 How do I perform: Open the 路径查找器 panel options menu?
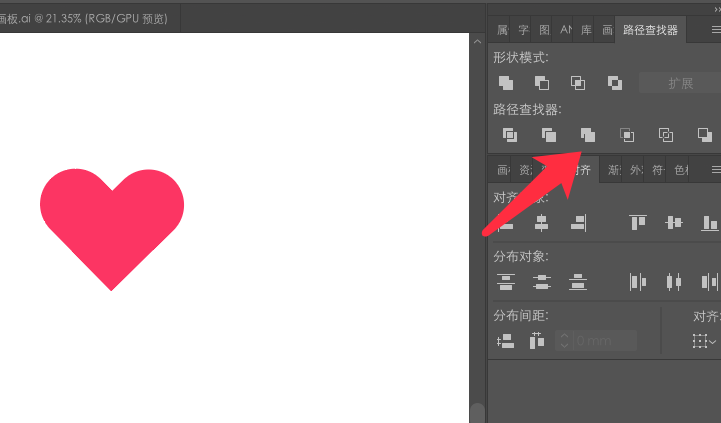pyautogui.click(x=716, y=29)
